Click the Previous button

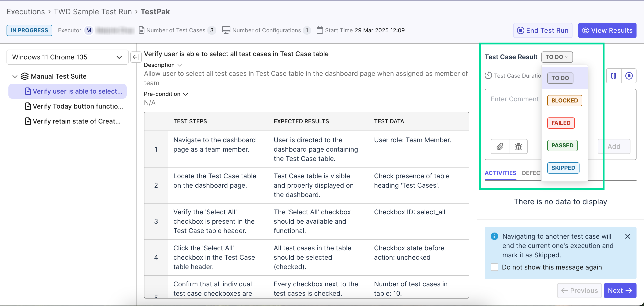(x=579, y=291)
